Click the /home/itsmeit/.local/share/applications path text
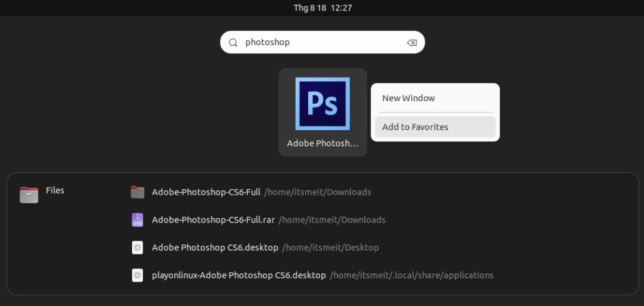Image resolution: width=644 pixels, height=306 pixels. coord(412,275)
